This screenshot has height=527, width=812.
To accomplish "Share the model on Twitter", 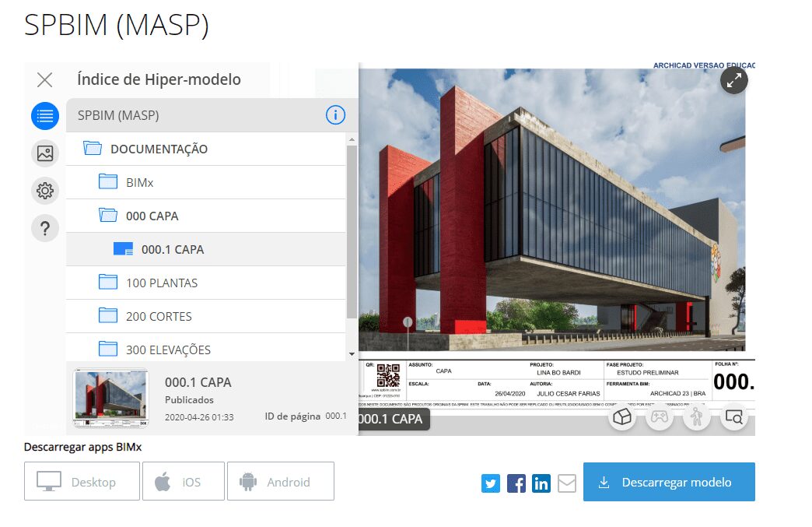I will [490, 483].
